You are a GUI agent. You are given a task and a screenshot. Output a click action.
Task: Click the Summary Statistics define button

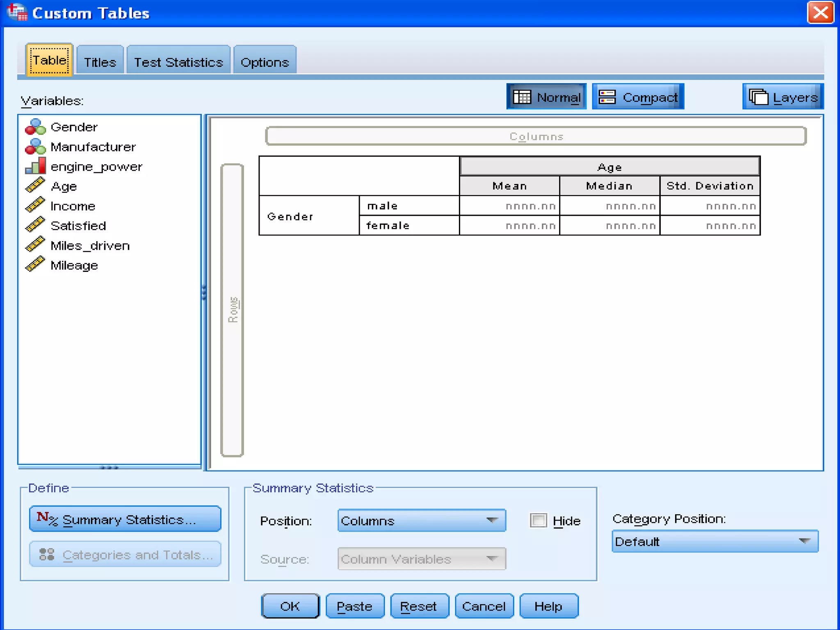pyautogui.click(x=125, y=519)
